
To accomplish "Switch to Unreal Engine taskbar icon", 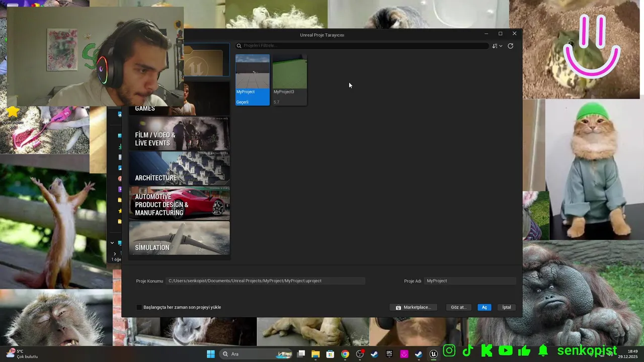I will point(434,354).
